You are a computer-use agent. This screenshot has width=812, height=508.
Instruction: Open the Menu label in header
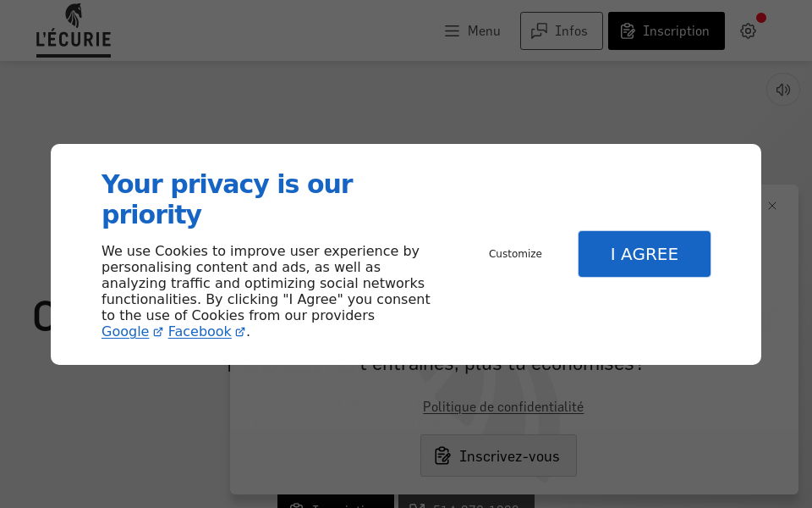coord(484,31)
